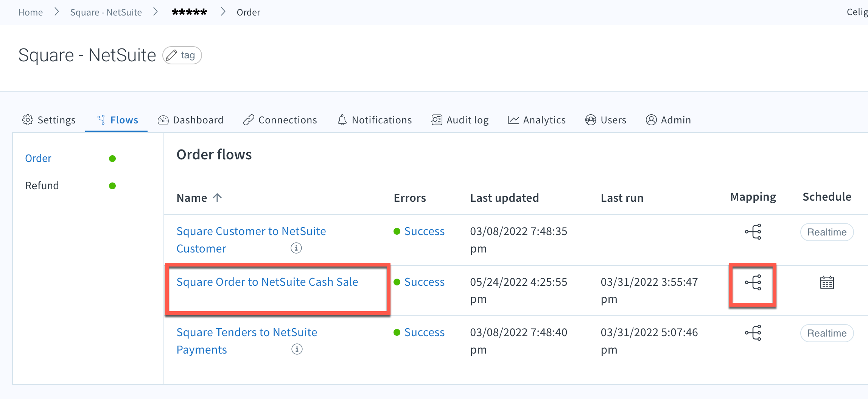Viewport: 868px width, 399px height.
Task: Open the Audit log tab
Action: (460, 120)
